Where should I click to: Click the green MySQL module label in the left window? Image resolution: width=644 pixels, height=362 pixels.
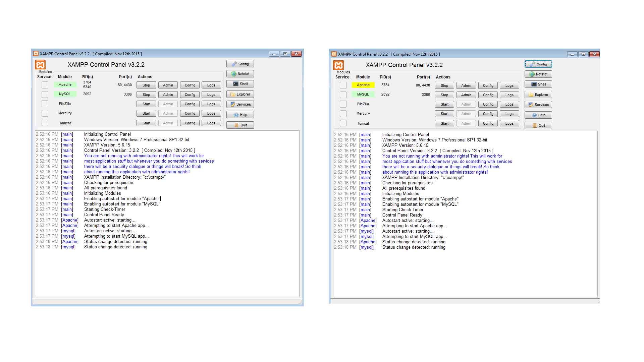(65, 94)
